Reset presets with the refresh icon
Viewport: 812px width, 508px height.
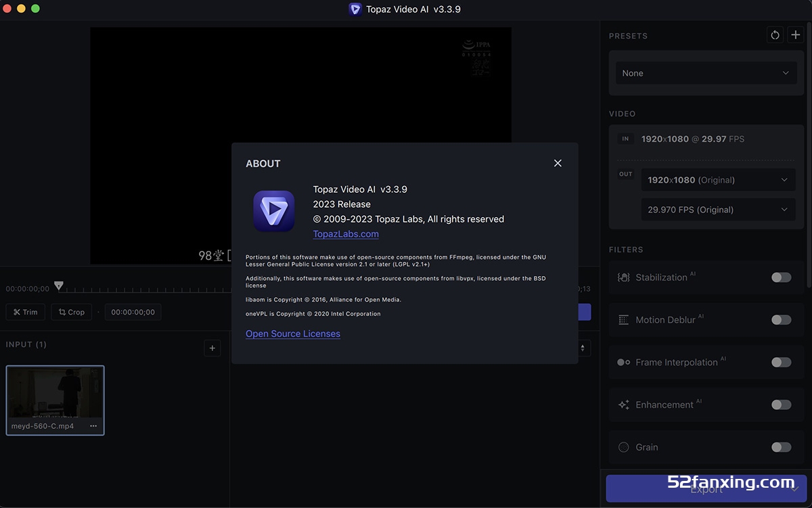click(x=775, y=35)
